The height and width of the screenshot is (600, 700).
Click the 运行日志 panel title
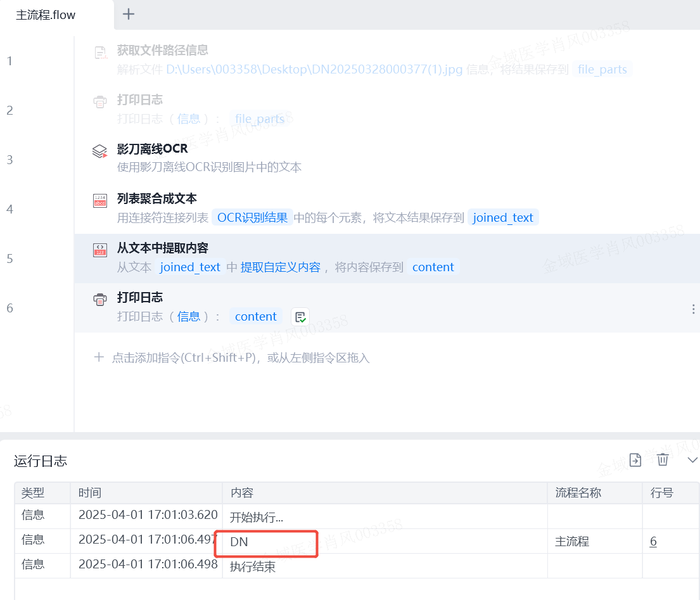pyautogui.click(x=41, y=461)
